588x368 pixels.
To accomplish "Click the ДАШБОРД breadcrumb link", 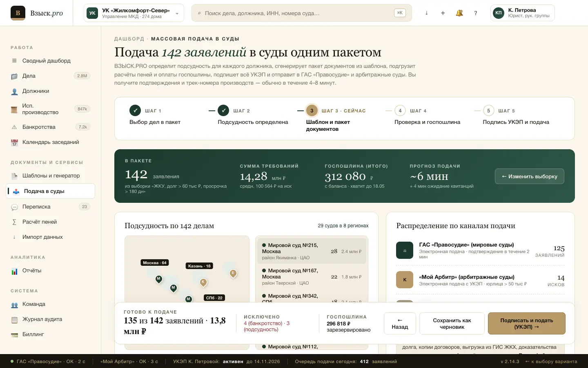I will (x=129, y=39).
